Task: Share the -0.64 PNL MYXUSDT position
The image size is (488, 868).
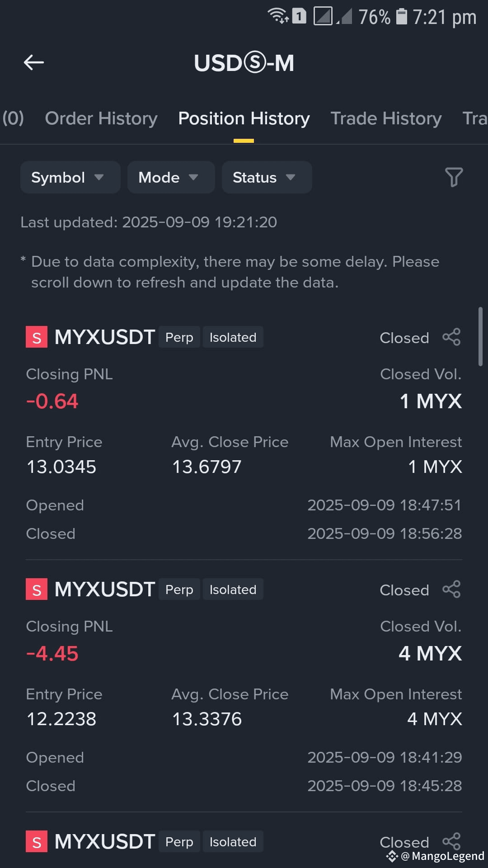Action: 451,337
